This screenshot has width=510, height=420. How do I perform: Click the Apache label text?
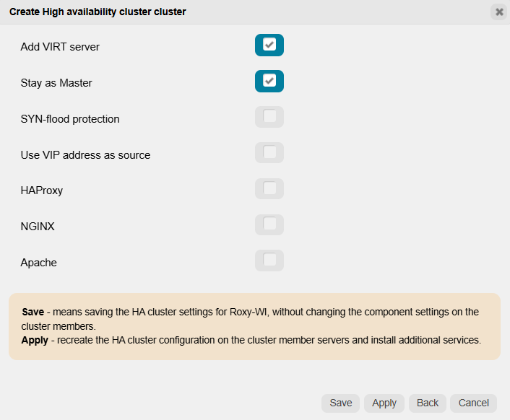point(39,263)
